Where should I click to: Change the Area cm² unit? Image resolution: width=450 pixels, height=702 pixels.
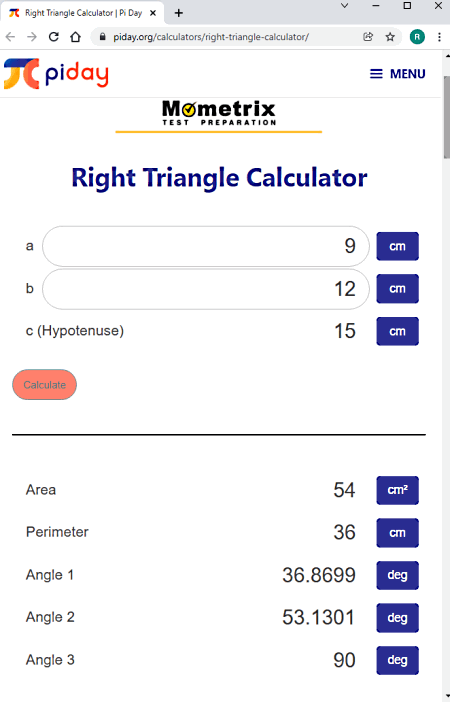click(397, 490)
